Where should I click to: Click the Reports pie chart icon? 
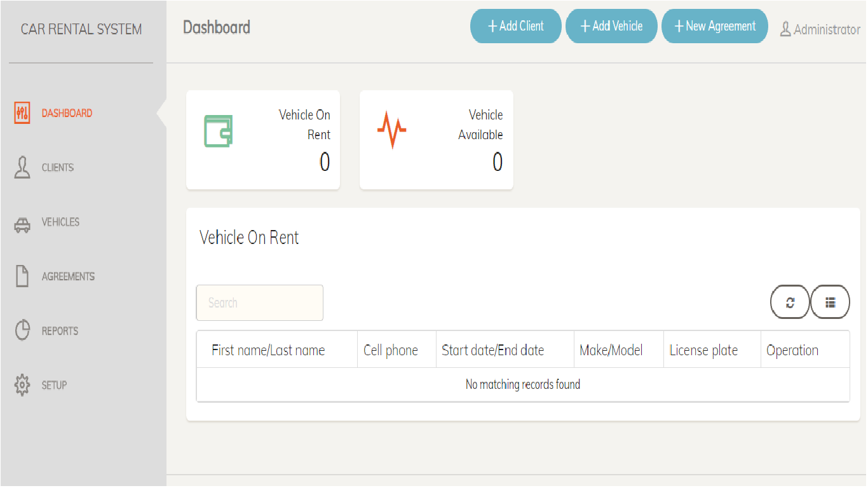(22, 330)
